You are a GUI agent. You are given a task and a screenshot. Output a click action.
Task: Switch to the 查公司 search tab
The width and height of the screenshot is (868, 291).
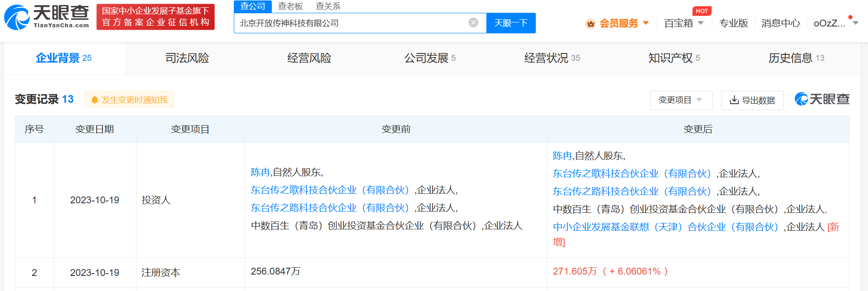pos(253,6)
